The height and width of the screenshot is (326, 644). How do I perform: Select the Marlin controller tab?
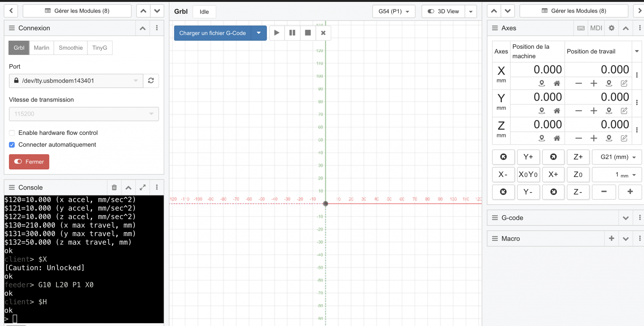[x=42, y=48]
